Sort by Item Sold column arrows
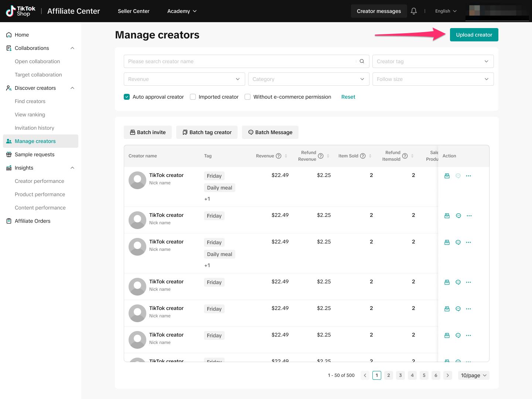The height and width of the screenshot is (399, 532). pos(370,156)
